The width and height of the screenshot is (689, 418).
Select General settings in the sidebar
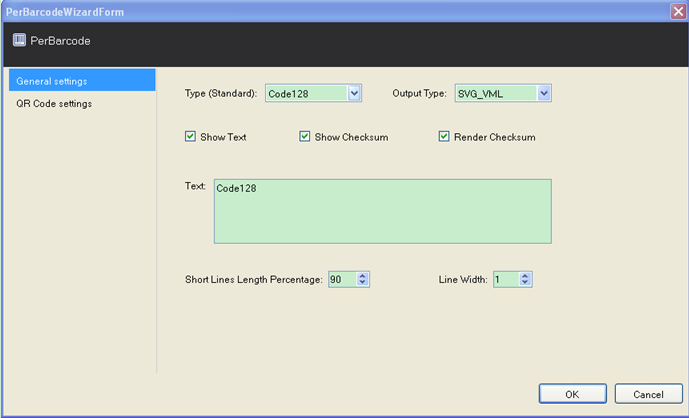82,80
